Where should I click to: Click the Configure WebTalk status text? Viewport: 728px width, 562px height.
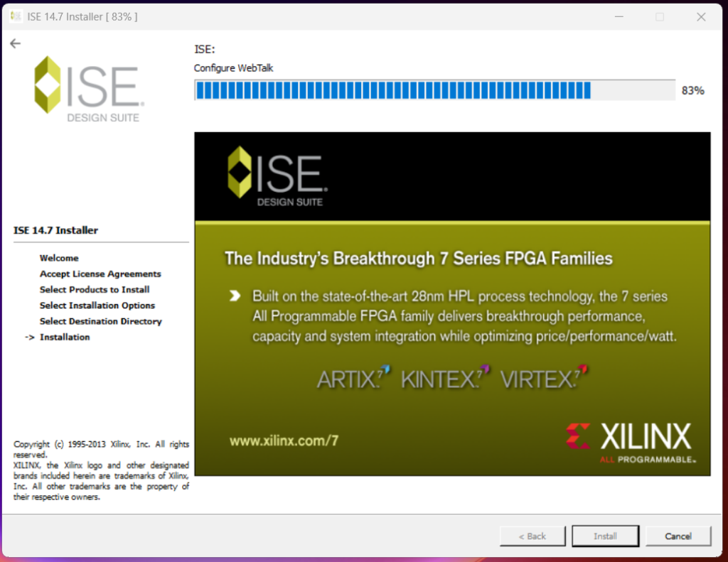(x=233, y=68)
